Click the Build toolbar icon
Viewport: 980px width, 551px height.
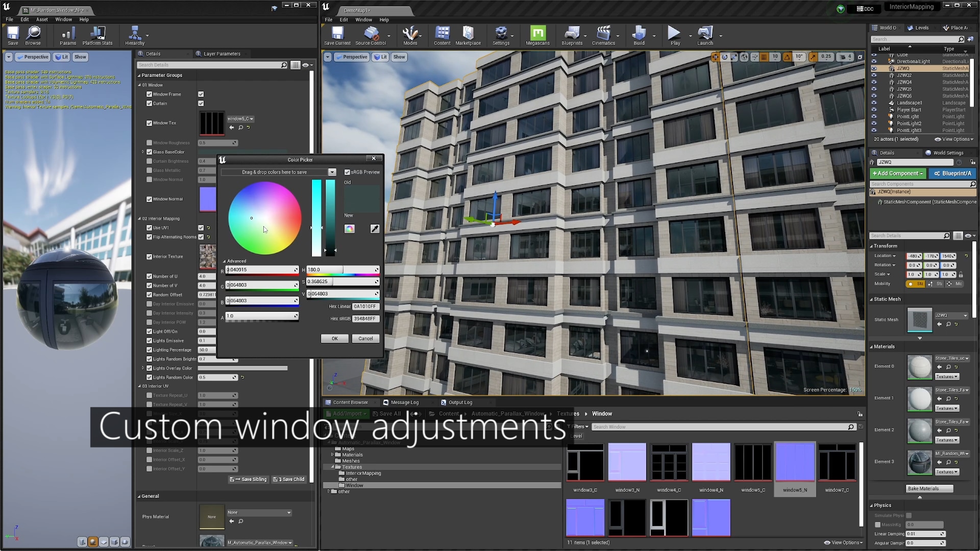[639, 34]
